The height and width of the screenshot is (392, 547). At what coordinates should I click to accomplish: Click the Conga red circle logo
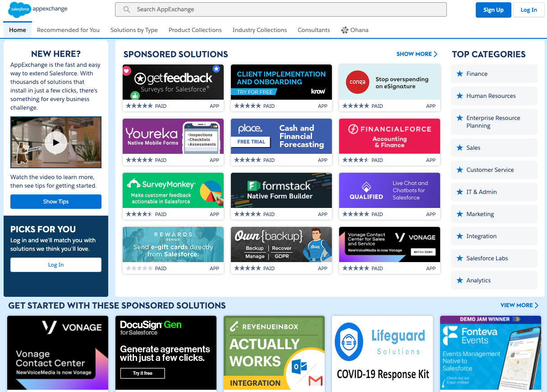pyautogui.click(x=358, y=83)
